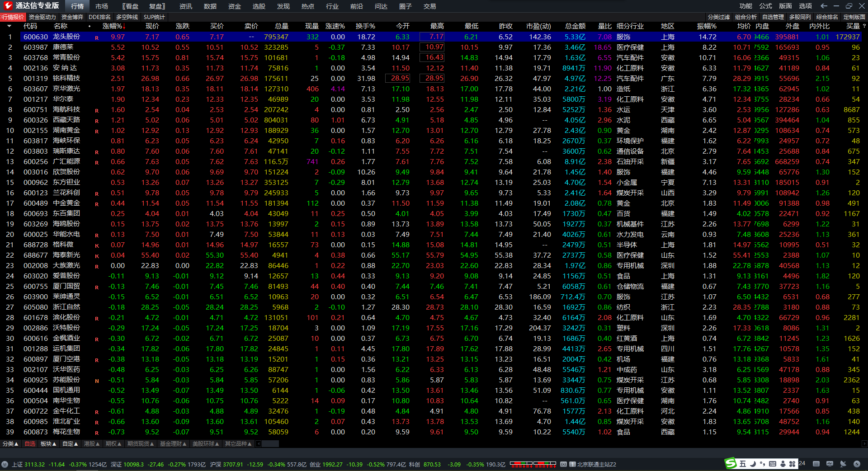This screenshot has height=471, width=868.
Task: Sort by the 细分行业 column header
Action: click(x=630, y=26)
